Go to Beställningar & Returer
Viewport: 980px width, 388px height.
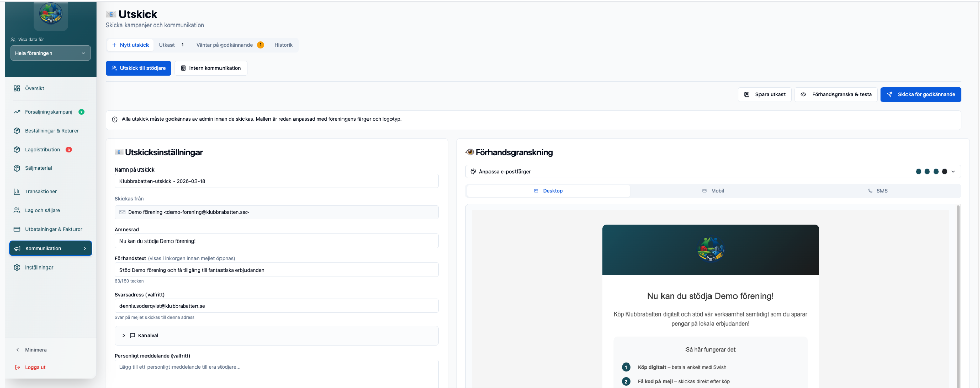(51, 131)
